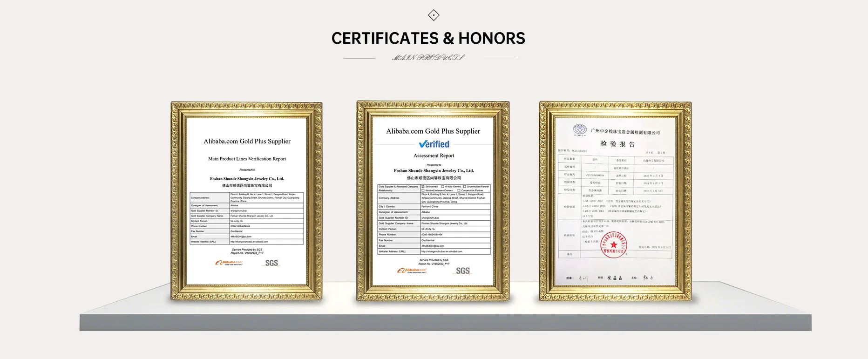Screen dimensions: 868x359
Task: Click "佛山市顺德区尚馨珠宝有限公司" on the middle certificate
Action: [434, 178]
